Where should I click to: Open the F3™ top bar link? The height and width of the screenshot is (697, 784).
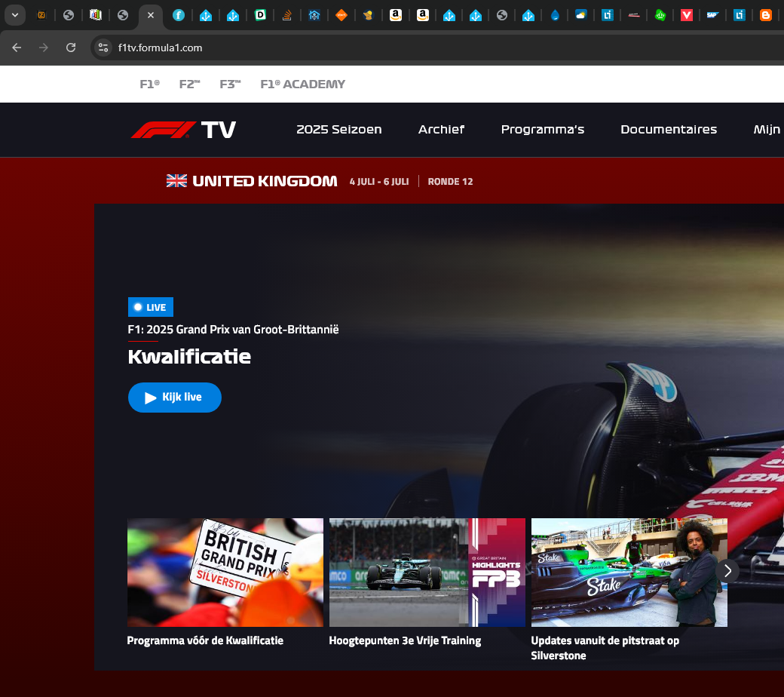[x=230, y=84]
